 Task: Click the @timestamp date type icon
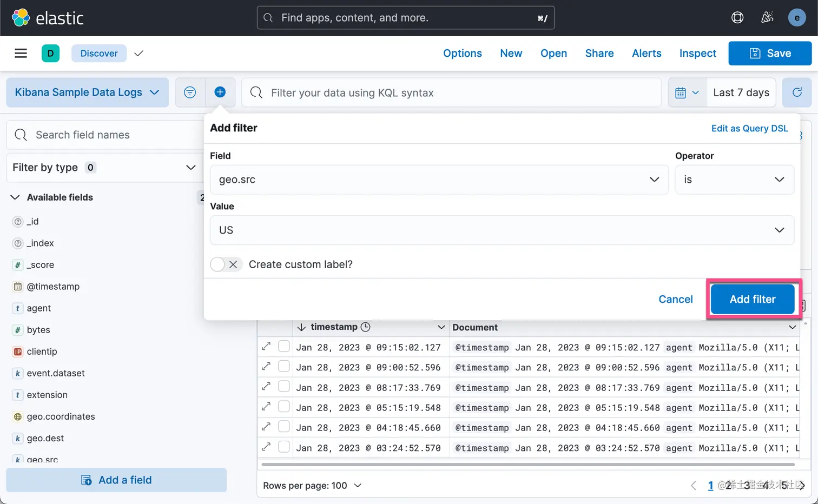pos(18,287)
